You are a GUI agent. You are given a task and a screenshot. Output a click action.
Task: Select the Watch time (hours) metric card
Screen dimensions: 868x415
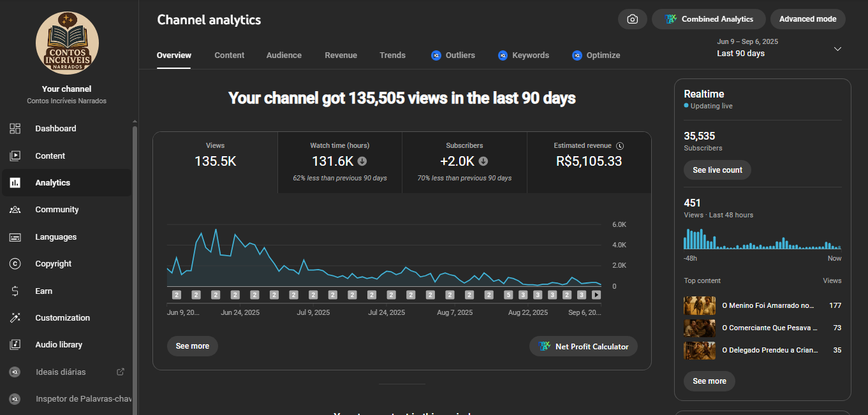pos(339,162)
